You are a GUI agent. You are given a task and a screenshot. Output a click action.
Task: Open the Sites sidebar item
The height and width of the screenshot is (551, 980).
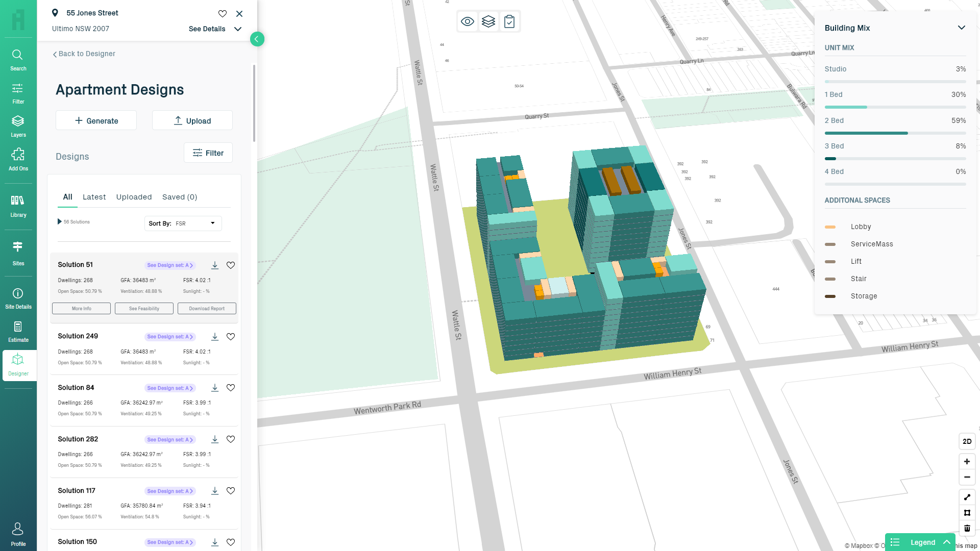point(18,254)
